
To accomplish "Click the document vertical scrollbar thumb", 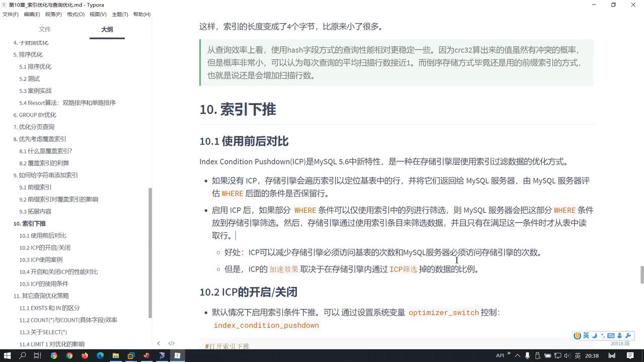I will pyautogui.click(x=641, y=275).
